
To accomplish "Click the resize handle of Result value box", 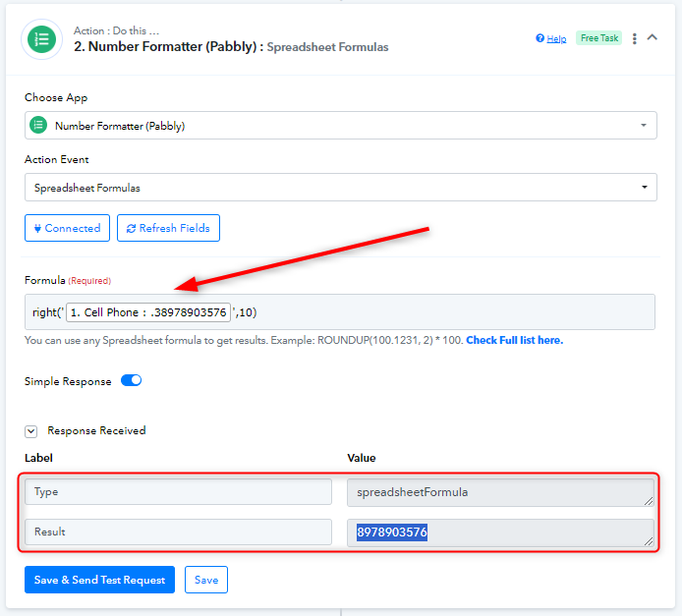I will [x=648, y=541].
